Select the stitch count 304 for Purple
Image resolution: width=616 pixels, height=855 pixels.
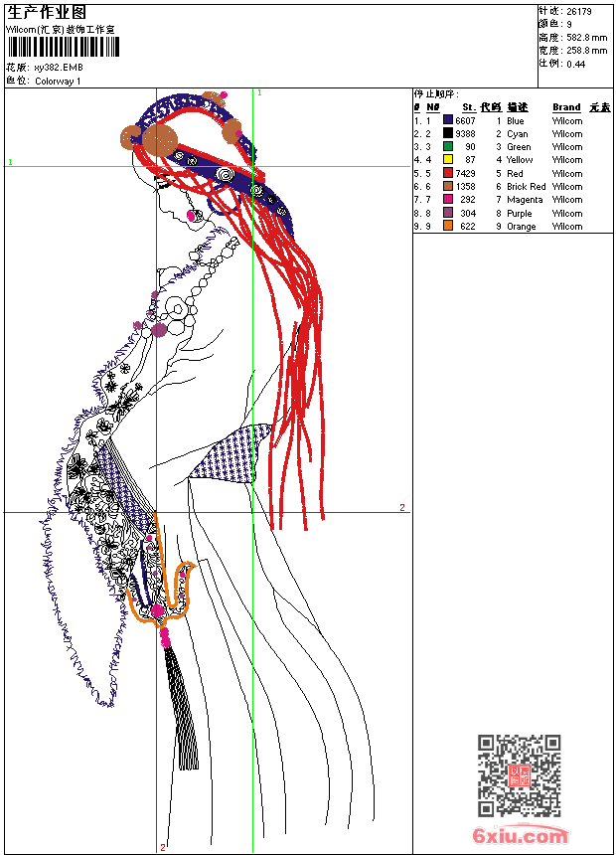coord(468,214)
